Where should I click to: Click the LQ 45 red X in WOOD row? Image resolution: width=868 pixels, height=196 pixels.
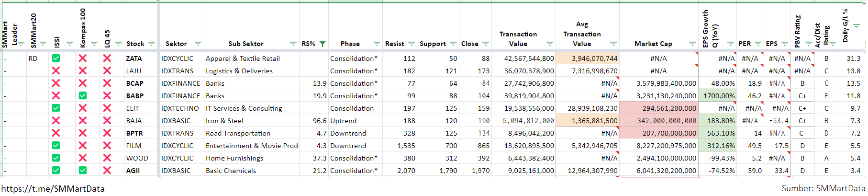pyautogui.click(x=107, y=158)
